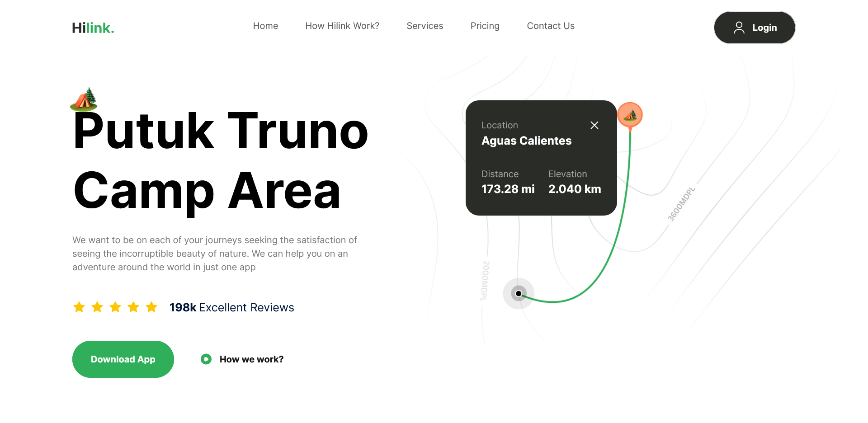Click the 2.040 km elevation value

pos(575,189)
